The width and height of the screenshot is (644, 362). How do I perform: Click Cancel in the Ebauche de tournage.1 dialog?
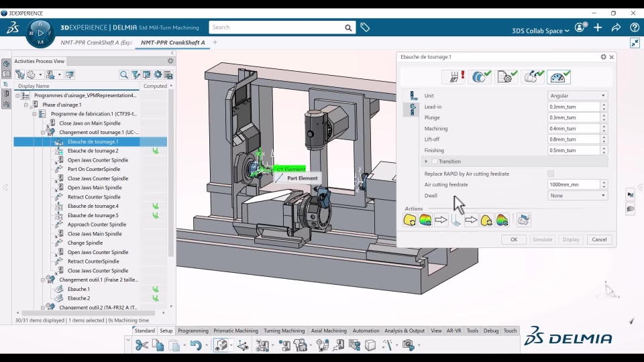click(x=599, y=240)
